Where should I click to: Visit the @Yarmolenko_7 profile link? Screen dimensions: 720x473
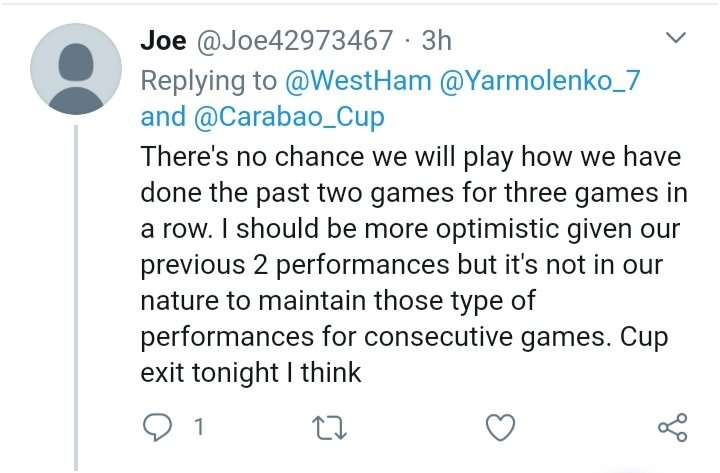click(540, 80)
